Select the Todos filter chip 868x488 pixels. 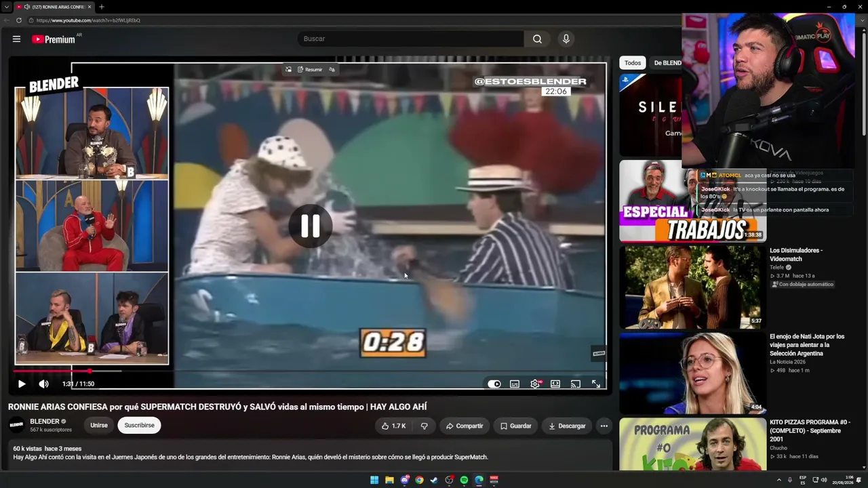point(633,63)
